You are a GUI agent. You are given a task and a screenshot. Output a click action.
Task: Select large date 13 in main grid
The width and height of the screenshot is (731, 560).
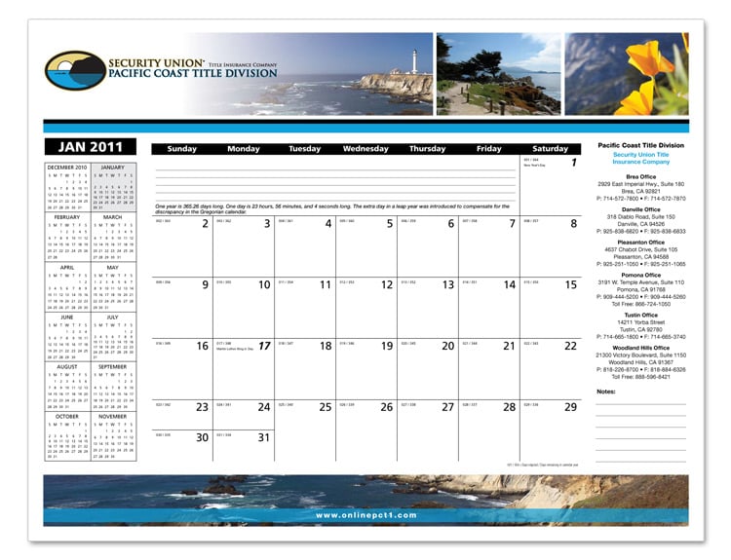tap(448, 284)
